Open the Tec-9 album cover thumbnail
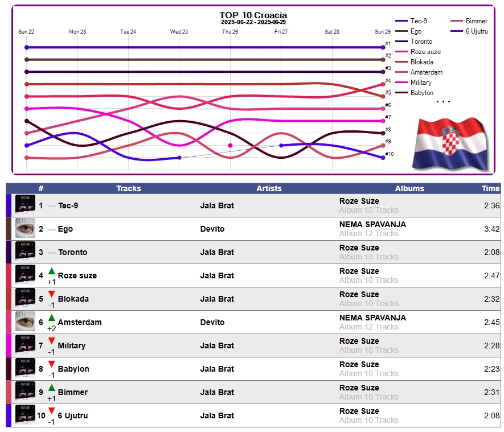Viewport: 504px width, 432px height. 26,205
